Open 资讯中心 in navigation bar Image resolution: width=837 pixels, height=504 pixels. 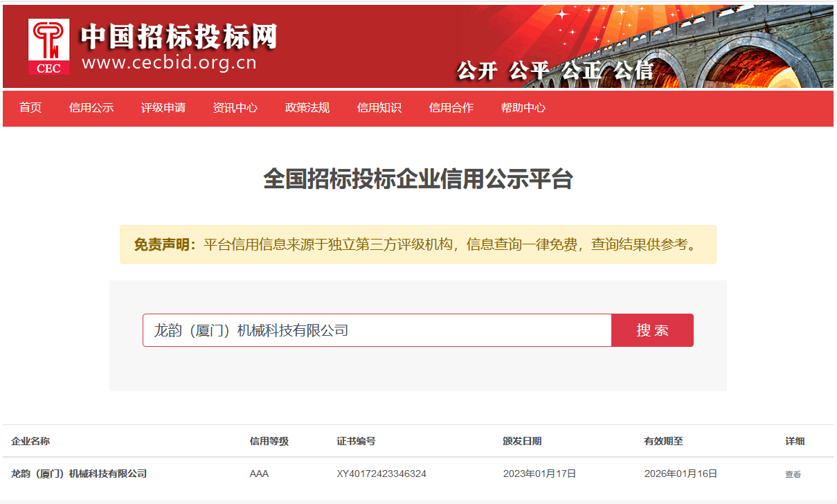point(235,108)
